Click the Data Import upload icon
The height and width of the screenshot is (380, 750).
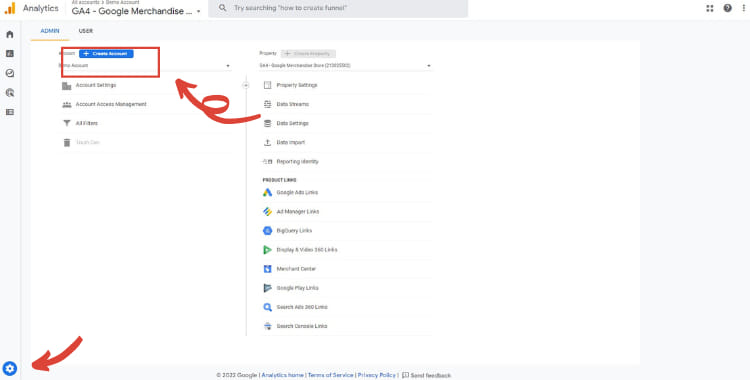click(x=267, y=143)
